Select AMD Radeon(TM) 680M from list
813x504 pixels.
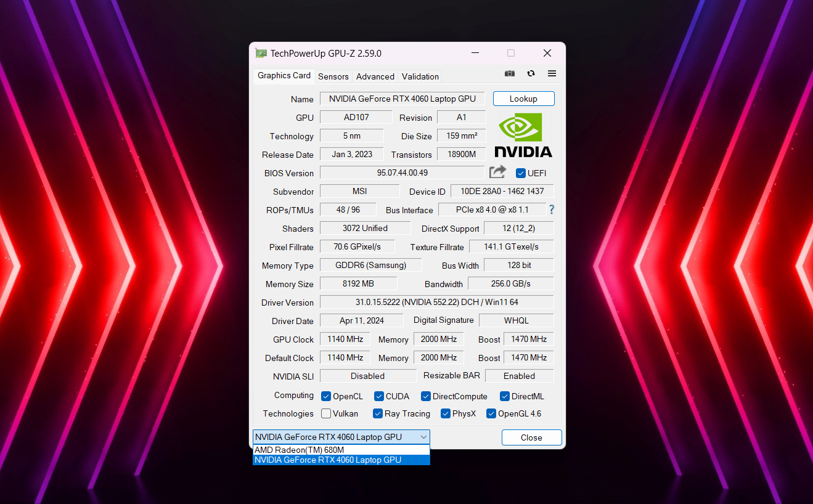tap(341, 450)
